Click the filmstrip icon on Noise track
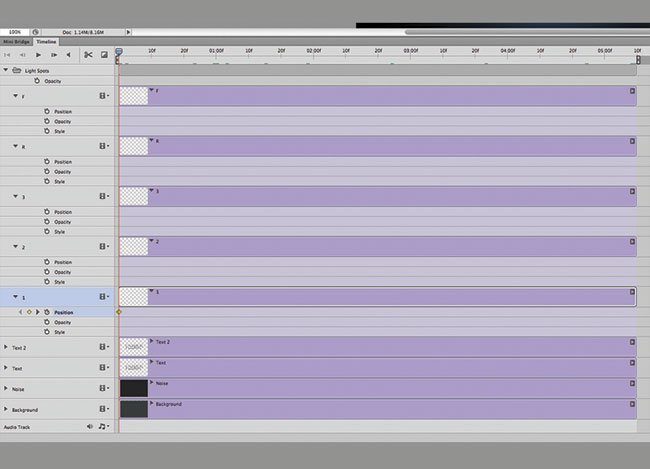650x469 pixels. 103,388
